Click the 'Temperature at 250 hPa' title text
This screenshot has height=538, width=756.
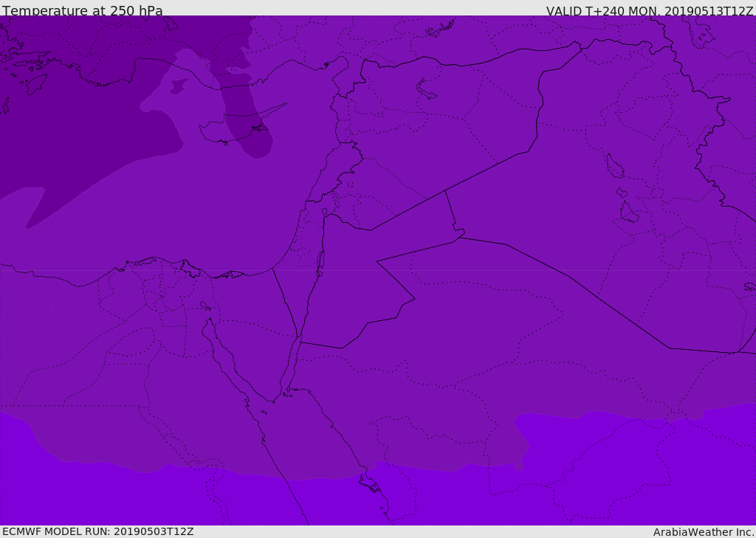[83, 10]
